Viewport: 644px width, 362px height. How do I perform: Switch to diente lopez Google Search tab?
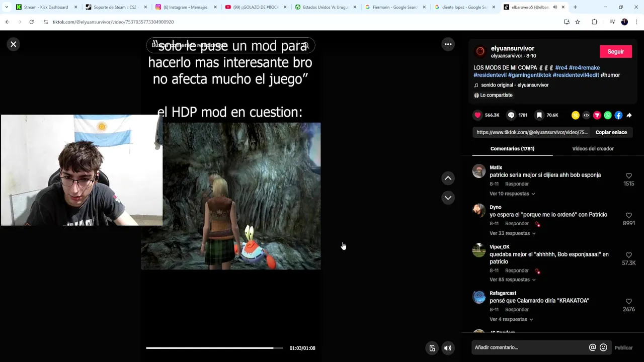464,7
